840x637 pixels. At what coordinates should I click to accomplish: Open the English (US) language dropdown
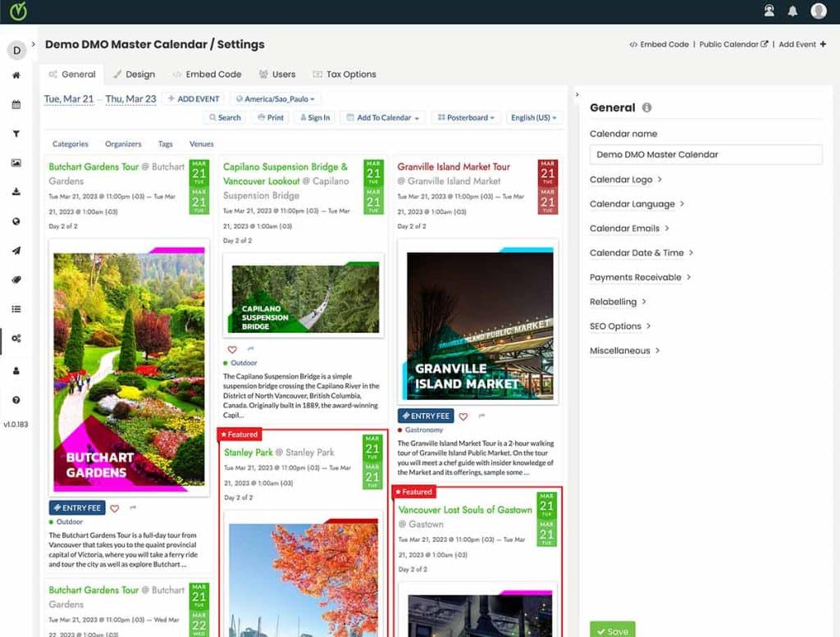click(534, 117)
